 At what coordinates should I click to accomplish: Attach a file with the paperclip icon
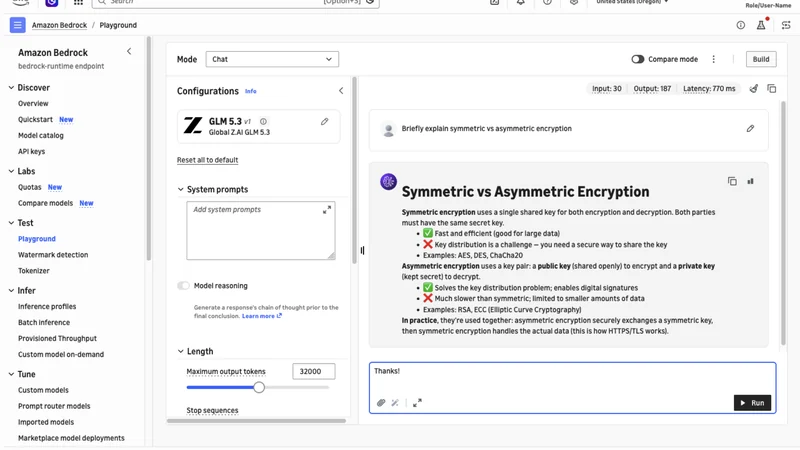click(381, 403)
